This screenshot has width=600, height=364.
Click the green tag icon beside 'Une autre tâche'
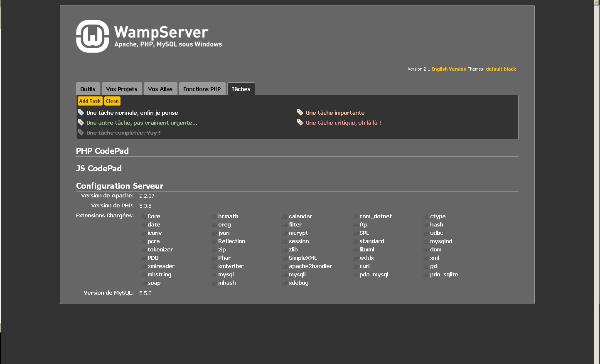81,123
